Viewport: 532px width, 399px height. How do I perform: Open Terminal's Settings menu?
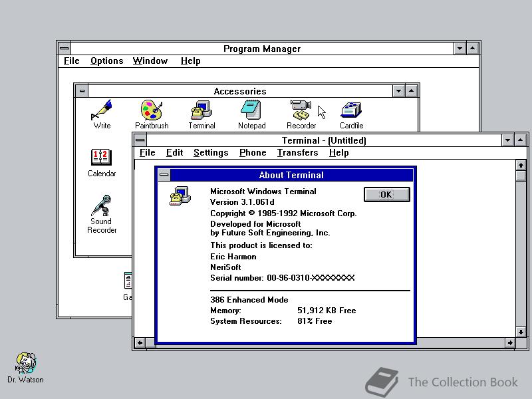[211, 153]
